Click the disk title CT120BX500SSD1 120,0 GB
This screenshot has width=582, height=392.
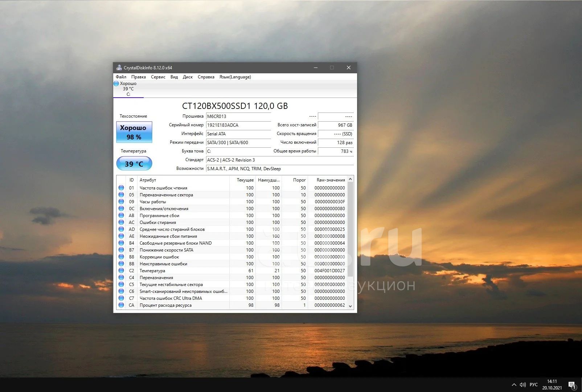pos(235,106)
